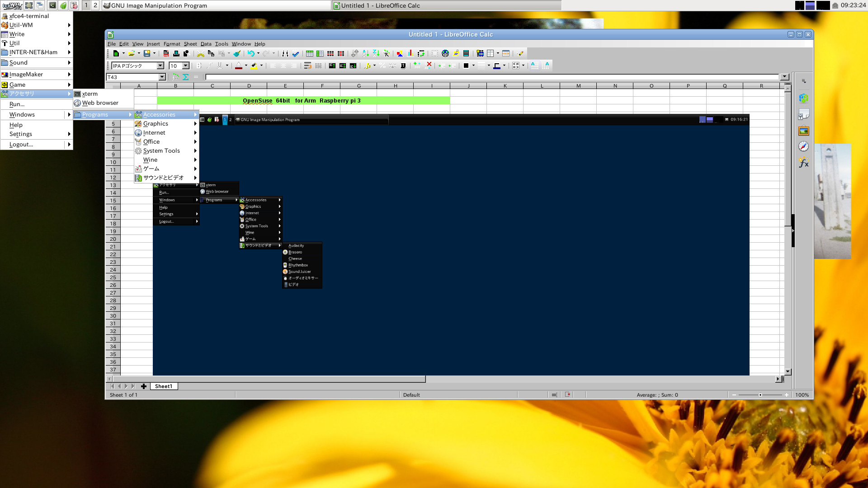Open the sidebar Gallery panel

coord(803,131)
